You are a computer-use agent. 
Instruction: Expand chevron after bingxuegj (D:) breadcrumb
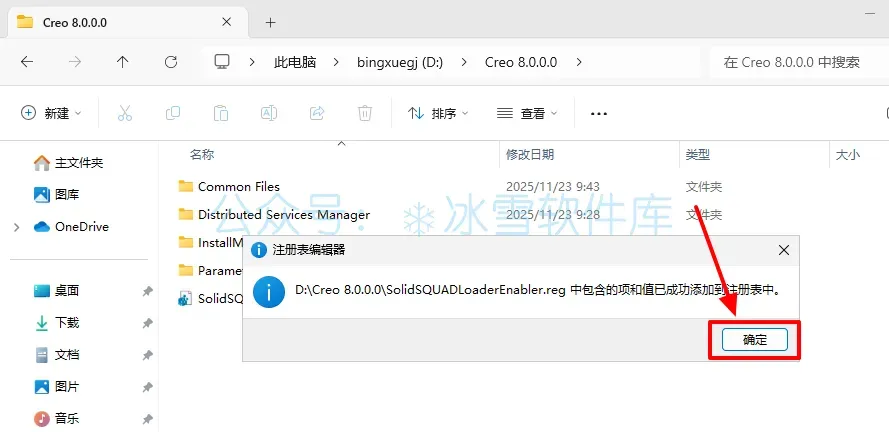[x=464, y=62]
